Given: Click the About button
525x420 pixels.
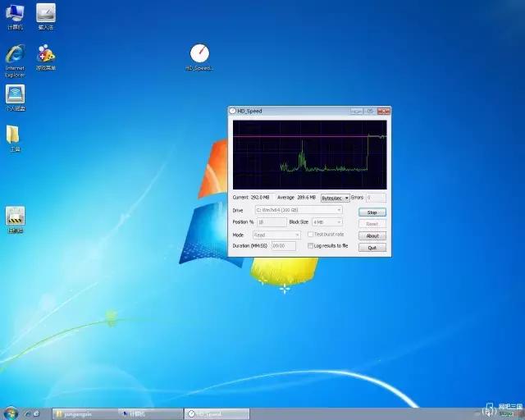Looking at the screenshot, I should [x=372, y=235].
